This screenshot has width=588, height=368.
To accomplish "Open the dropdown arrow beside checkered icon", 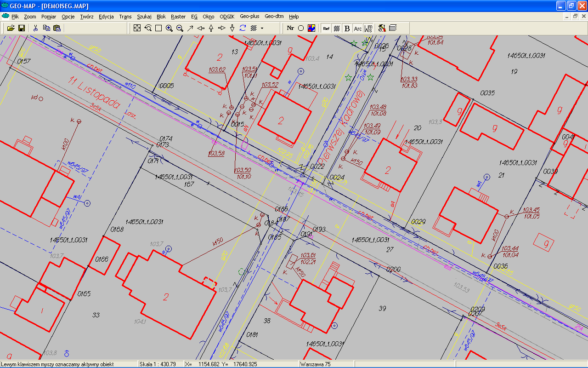I will [x=262, y=28].
